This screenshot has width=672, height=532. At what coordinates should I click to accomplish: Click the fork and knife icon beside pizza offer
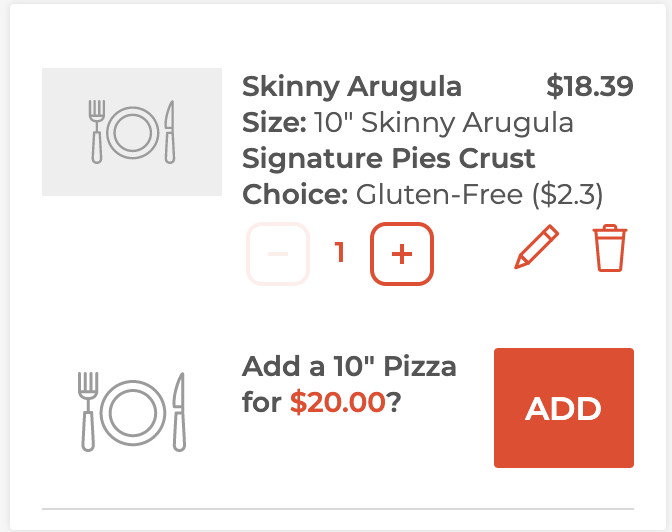click(x=132, y=412)
